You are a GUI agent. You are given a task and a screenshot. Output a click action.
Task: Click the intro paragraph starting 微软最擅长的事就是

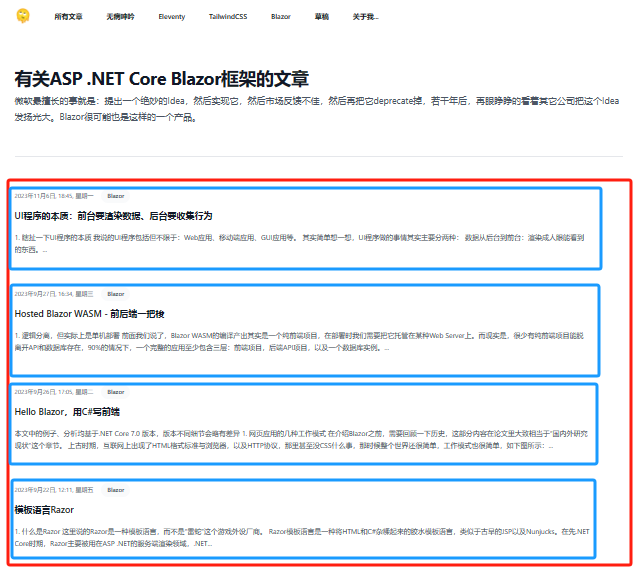click(x=317, y=109)
